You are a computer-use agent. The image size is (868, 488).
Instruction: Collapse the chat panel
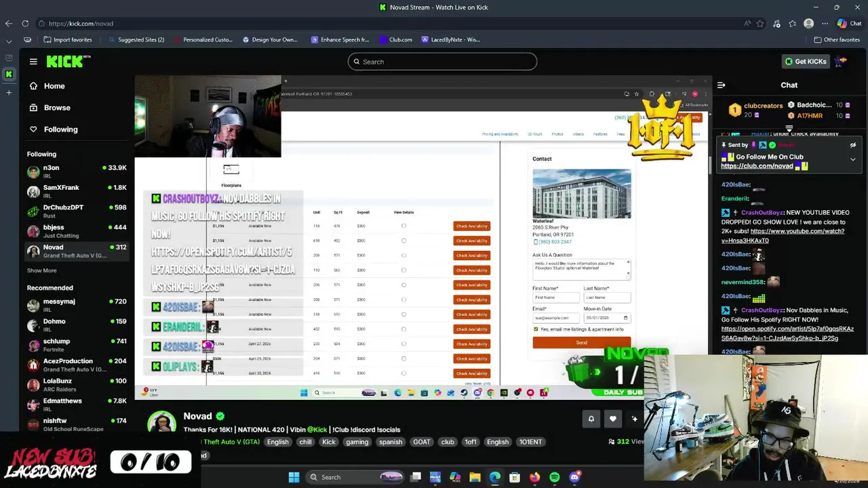click(x=722, y=85)
